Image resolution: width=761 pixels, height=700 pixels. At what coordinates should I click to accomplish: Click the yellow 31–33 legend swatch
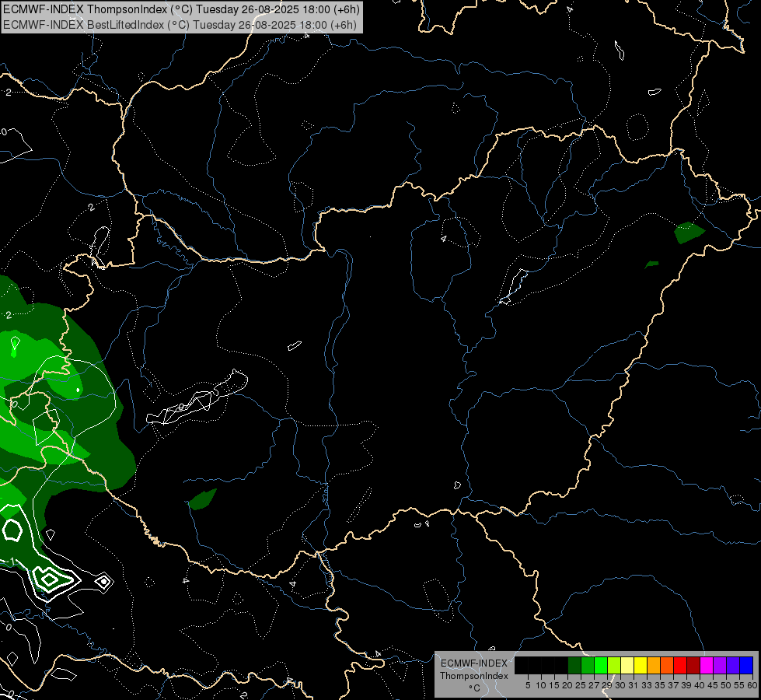point(641,665)
